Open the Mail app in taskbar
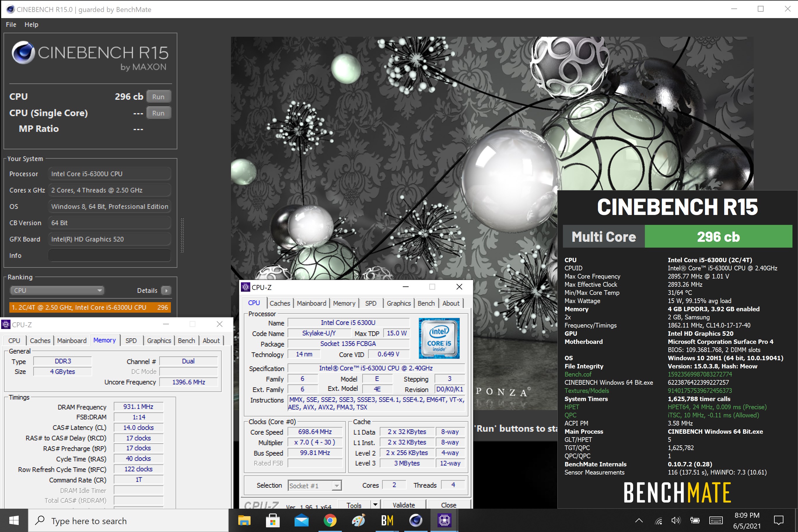The width and height of the screenshot is (798, 532). [x=301, y=520]
